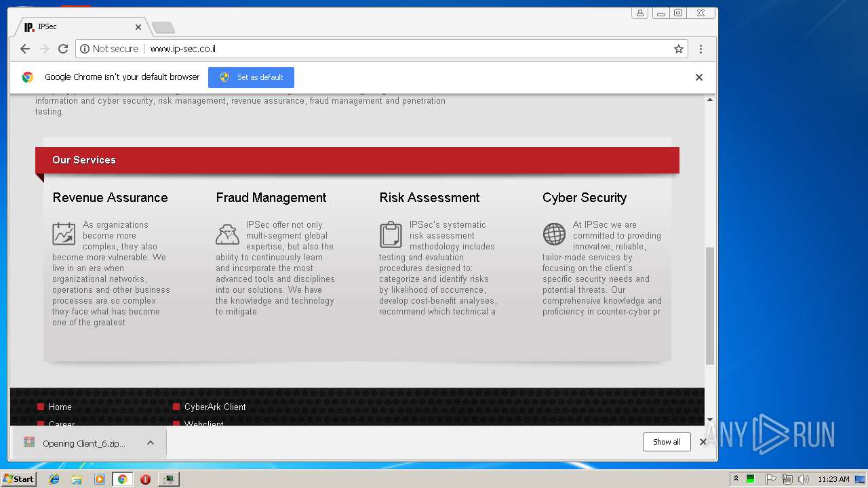Viewport: 868px width, 488px height.
Task: Close the IPSec tab
Action: 138,27
